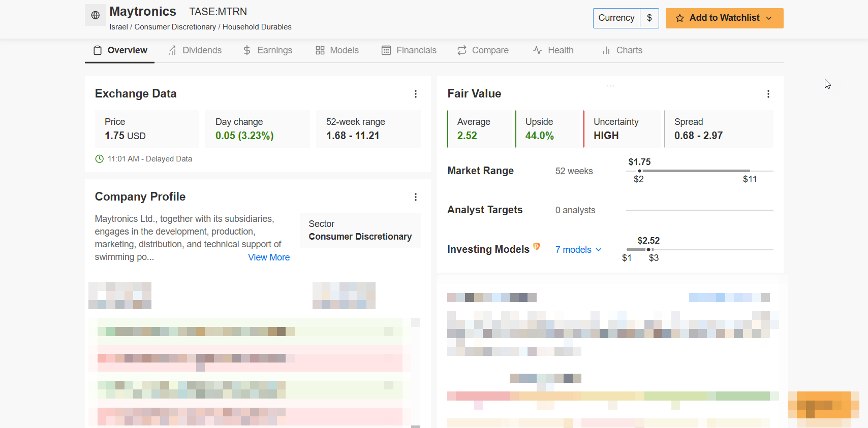
Task: Click the Market Range 52 weeks slider
Action: [700, 171]
